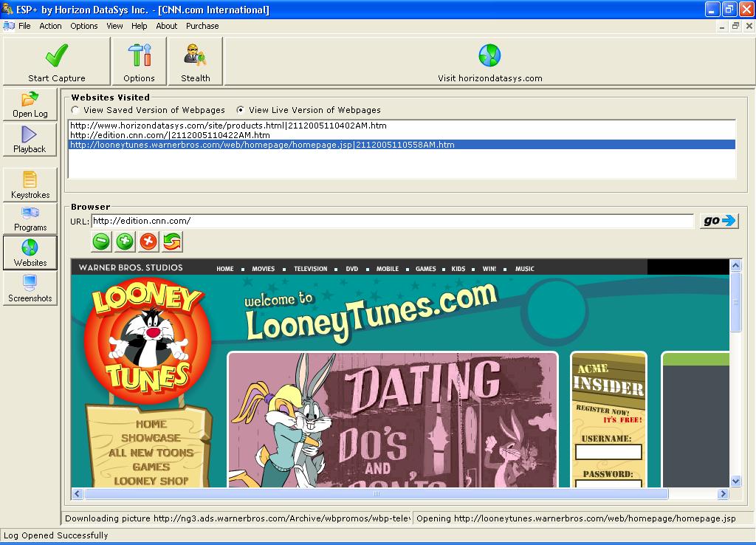Open the About menu
Screen dimensions: 756x545
pos(166,26)
